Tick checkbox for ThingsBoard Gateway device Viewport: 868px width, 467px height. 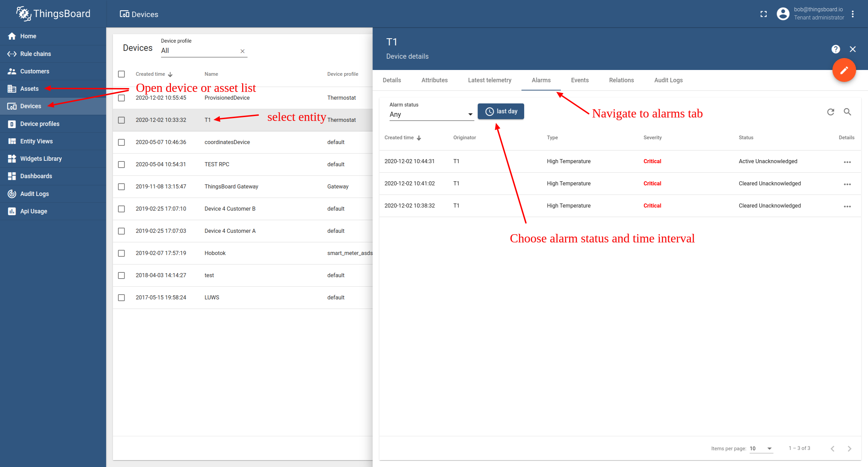click(121, 187)
